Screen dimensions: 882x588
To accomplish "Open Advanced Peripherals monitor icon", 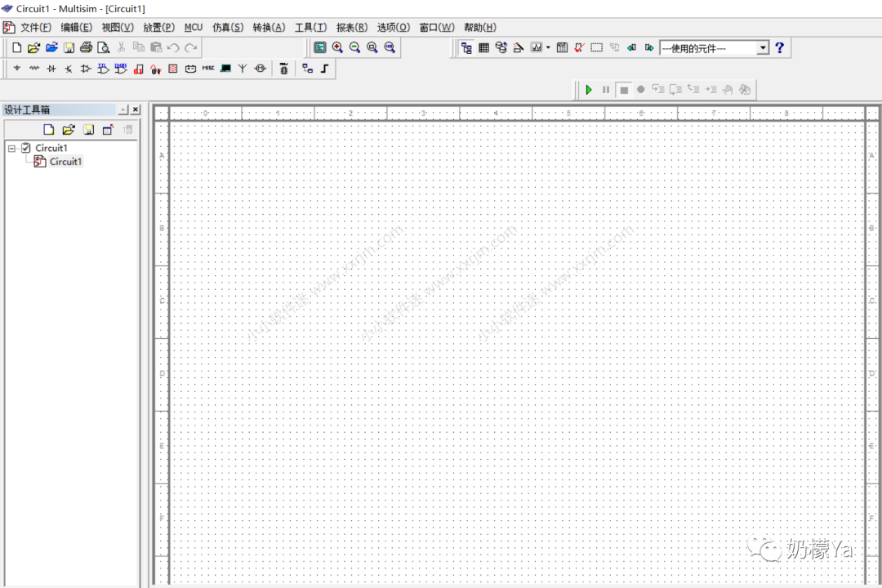I will pyautogui.click(x=225, y=69).
